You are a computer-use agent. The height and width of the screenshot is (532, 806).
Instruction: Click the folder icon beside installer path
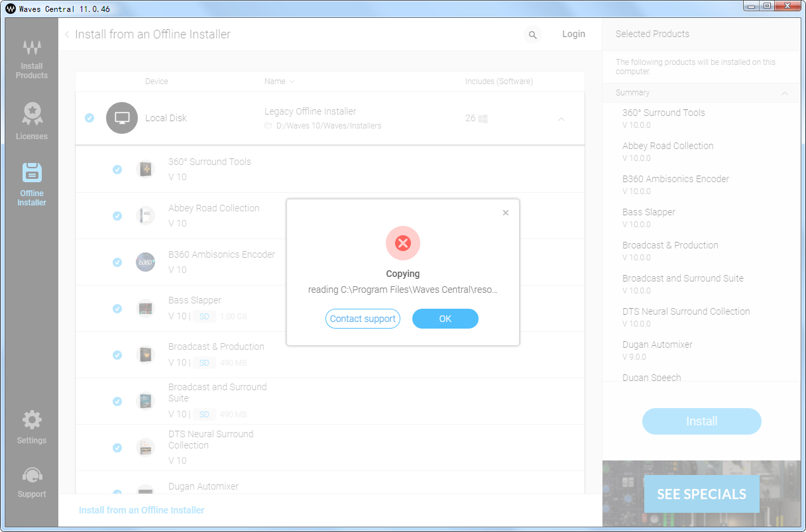point(268,126)
